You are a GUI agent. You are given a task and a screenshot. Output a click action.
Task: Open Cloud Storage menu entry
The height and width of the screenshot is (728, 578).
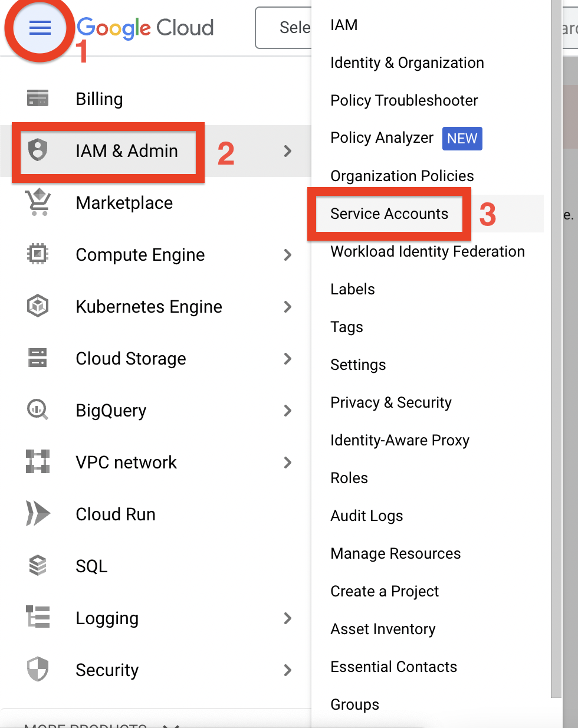click(x=131, y=359)
